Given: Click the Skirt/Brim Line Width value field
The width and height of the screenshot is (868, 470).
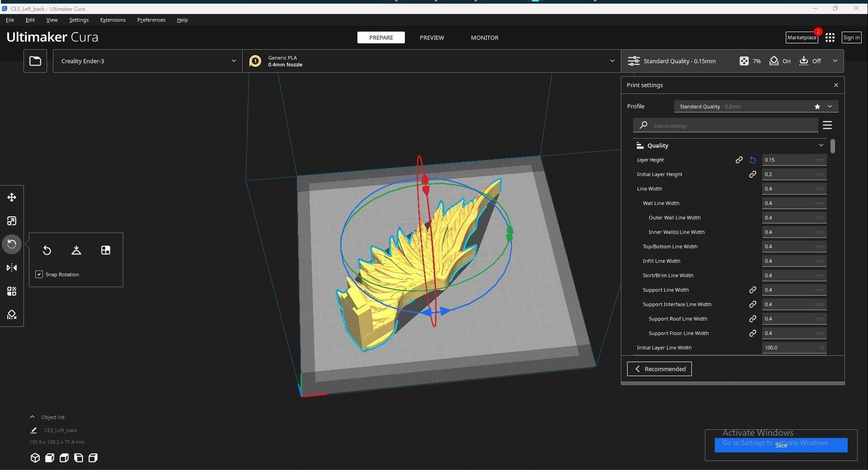Looking at the screenshot, I should tap(794, 275).
